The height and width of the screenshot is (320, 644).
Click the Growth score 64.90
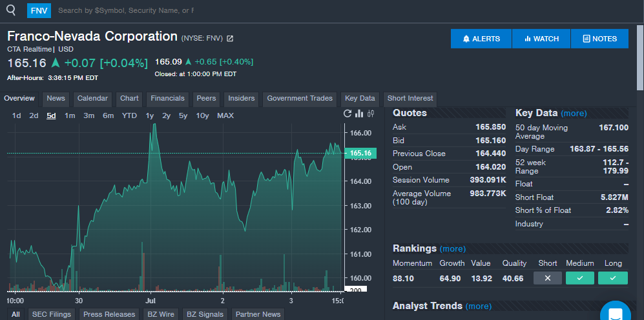point(450,279)
